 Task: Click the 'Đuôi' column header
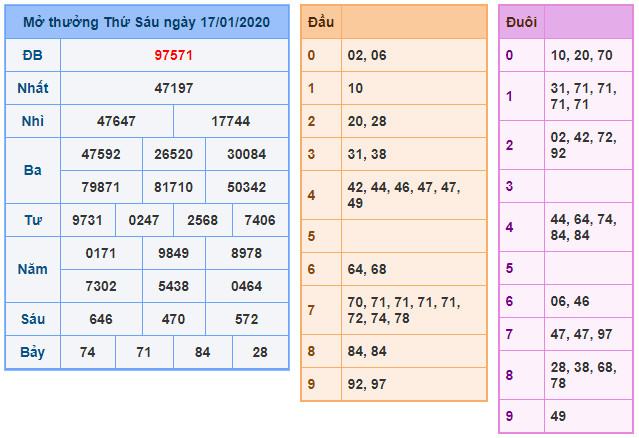[521, 22]
